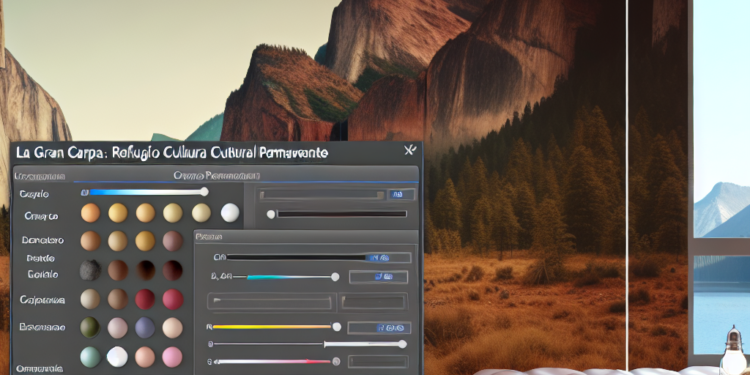Select the mint green swatch in the bottom row
This screenshot has height=375, width=750.
pyautogui.click(x=90, y=357)
